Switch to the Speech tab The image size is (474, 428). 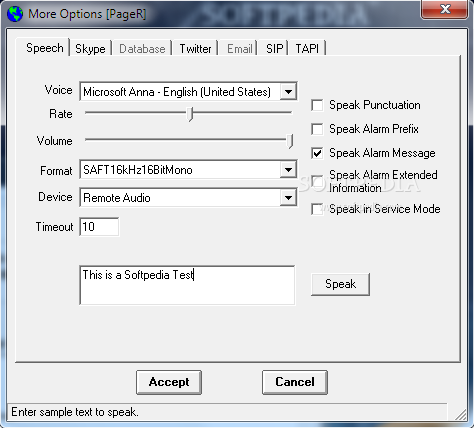[45, 48]
